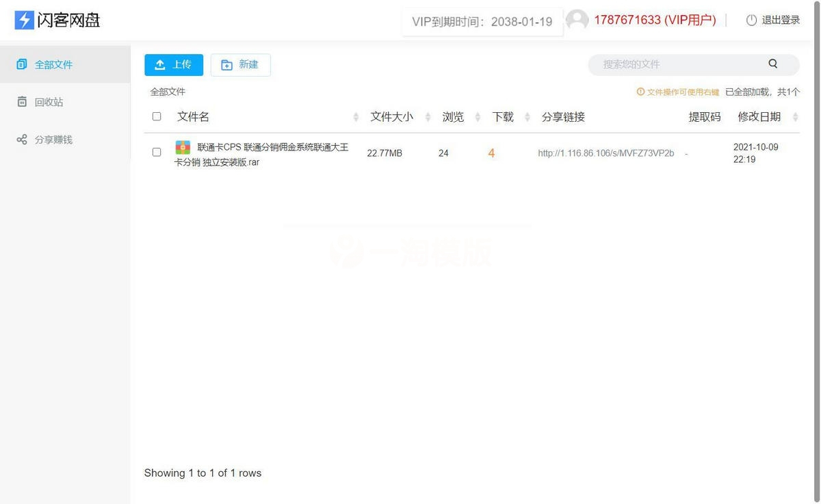Viewport: 821px width, 504px height.
Task: Check the checkbox for the 联通卡CPS file
Action: (x=157, y=152)
